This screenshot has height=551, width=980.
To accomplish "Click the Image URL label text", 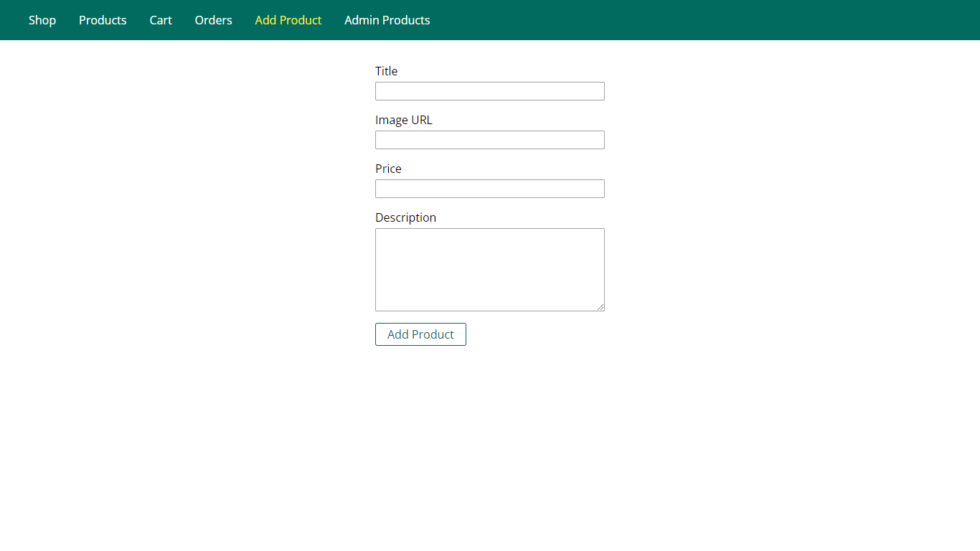I will coord(404,120).
